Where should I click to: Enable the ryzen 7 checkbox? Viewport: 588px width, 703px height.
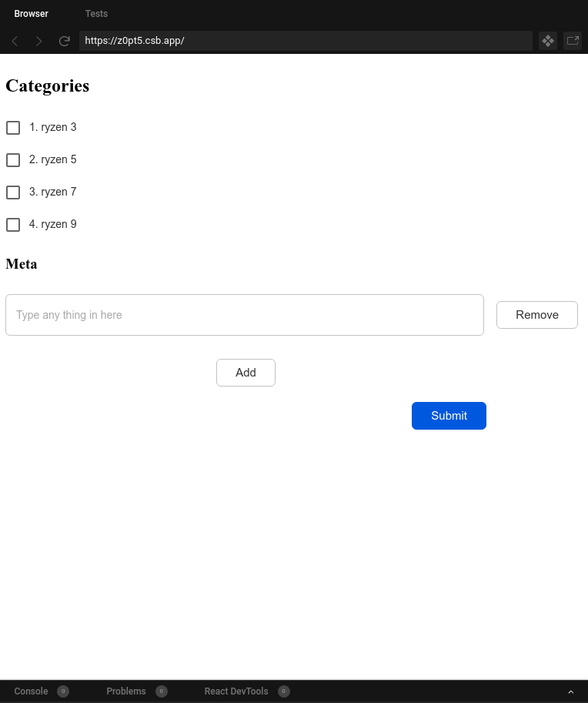click(13, 192)
